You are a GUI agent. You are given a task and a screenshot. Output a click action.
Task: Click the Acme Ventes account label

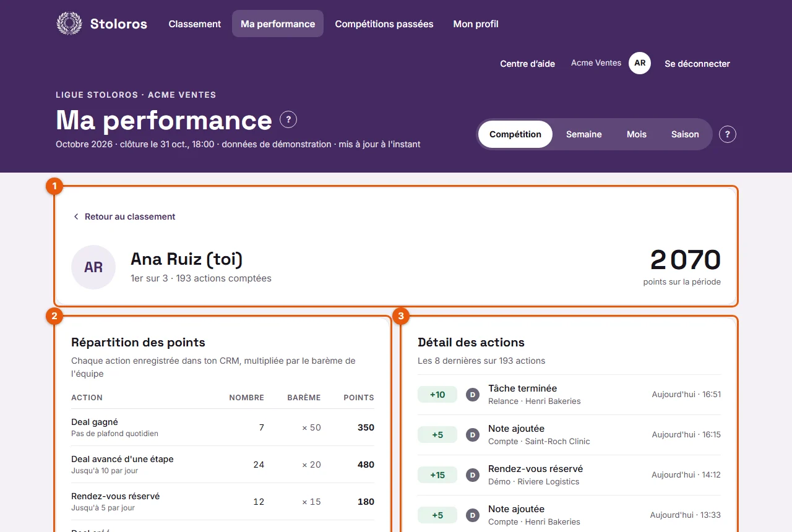point(596,63)
